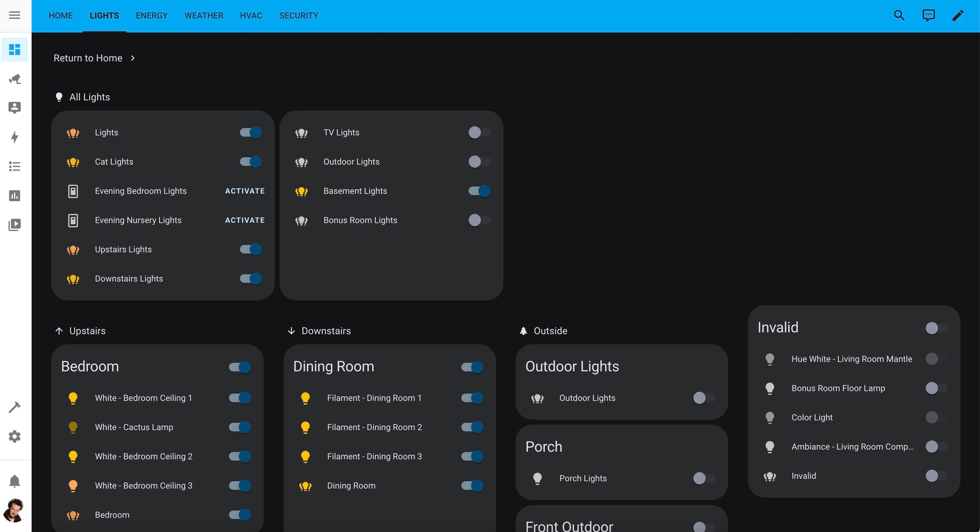
Task: Switch to the Energy tab
Action: click(151, 16)
